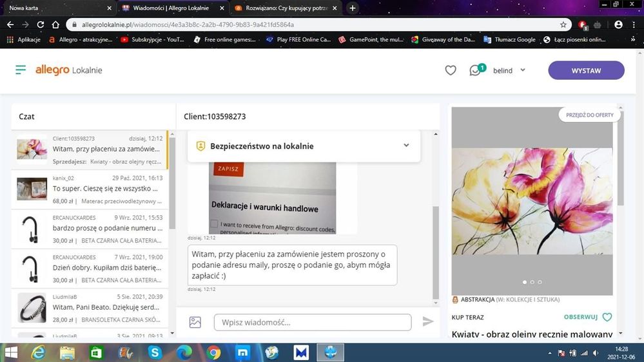Go to browser home page
The height and width of the screenshot is (362, 644).
pyautogui.click(x=55, y=24)
